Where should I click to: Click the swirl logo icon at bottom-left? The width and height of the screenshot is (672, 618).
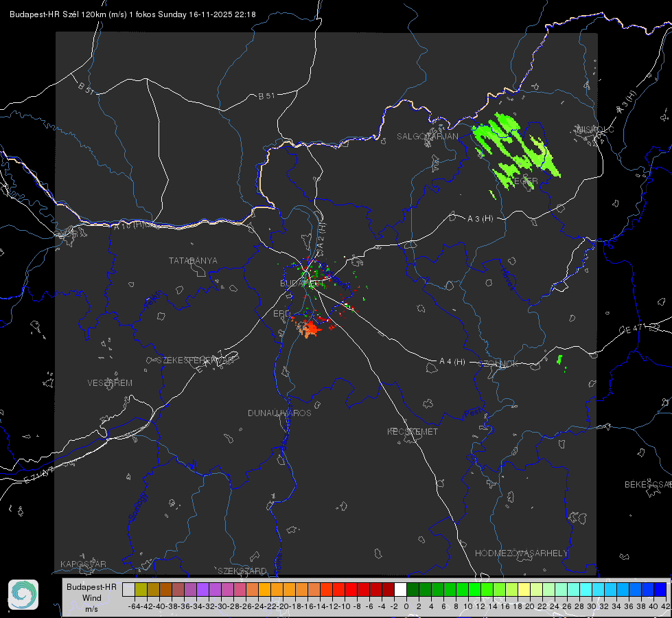(23, 595)
